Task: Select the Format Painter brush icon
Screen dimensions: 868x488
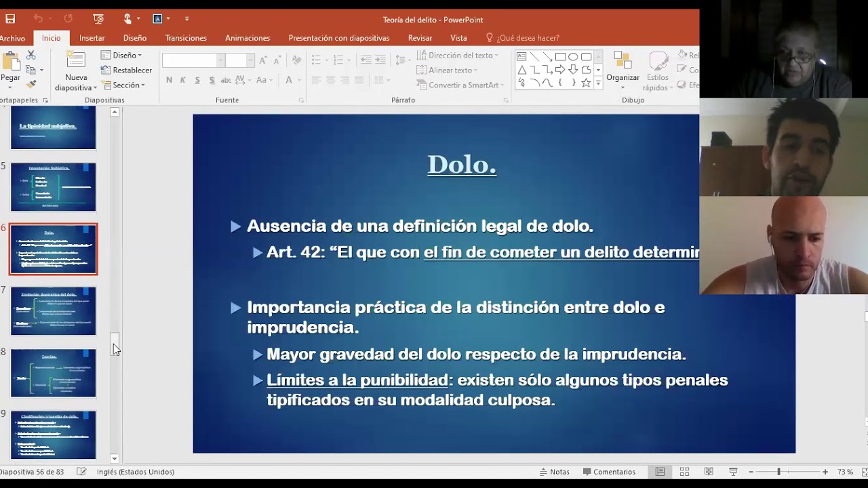Action: (31, 84)
